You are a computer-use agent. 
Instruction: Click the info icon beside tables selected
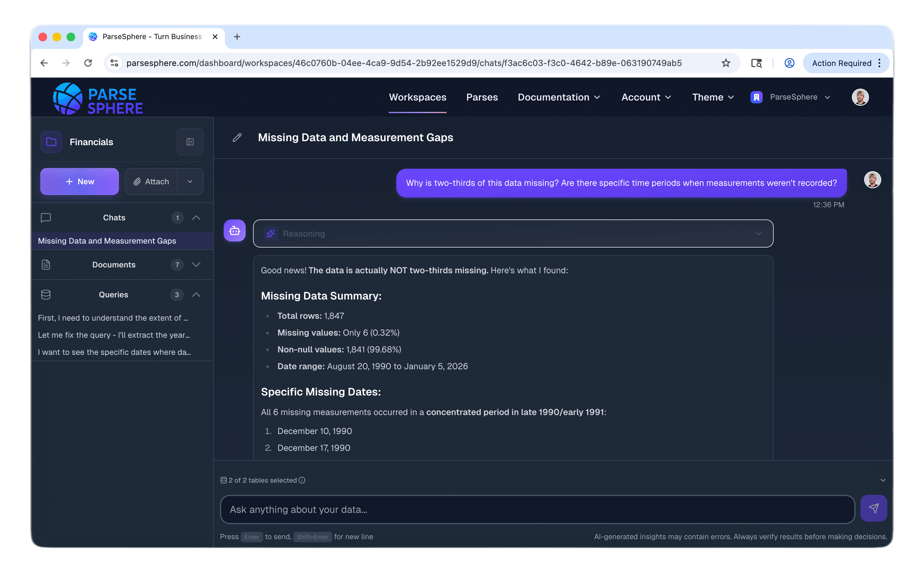pyautogui.click(x=302, y=480)
